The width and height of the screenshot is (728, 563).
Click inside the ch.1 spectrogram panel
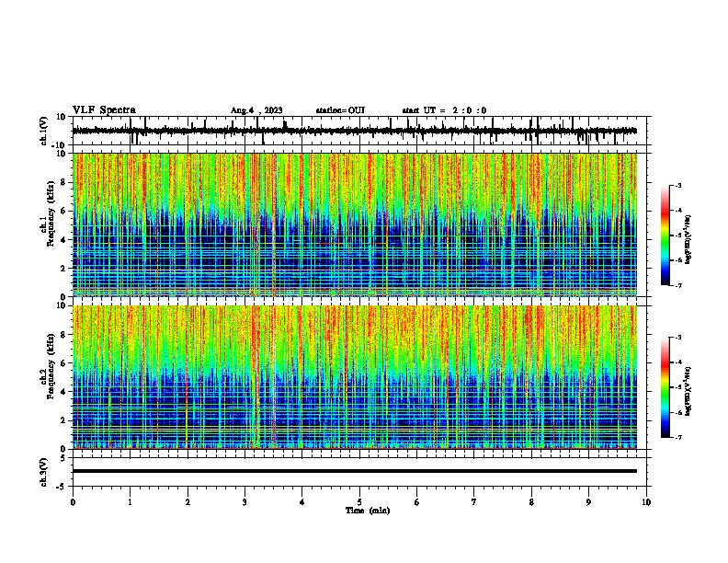coord(355,224)
